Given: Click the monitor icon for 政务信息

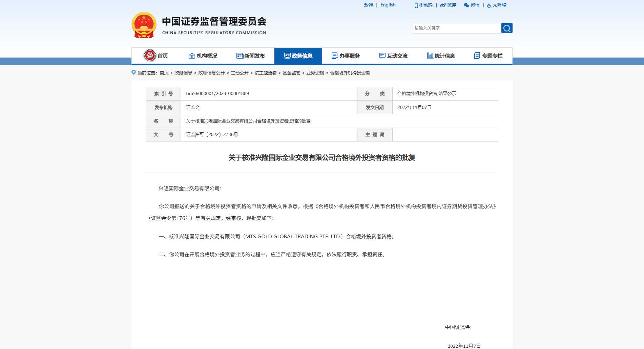Looking at the screenshot, I should coord(287,56).
